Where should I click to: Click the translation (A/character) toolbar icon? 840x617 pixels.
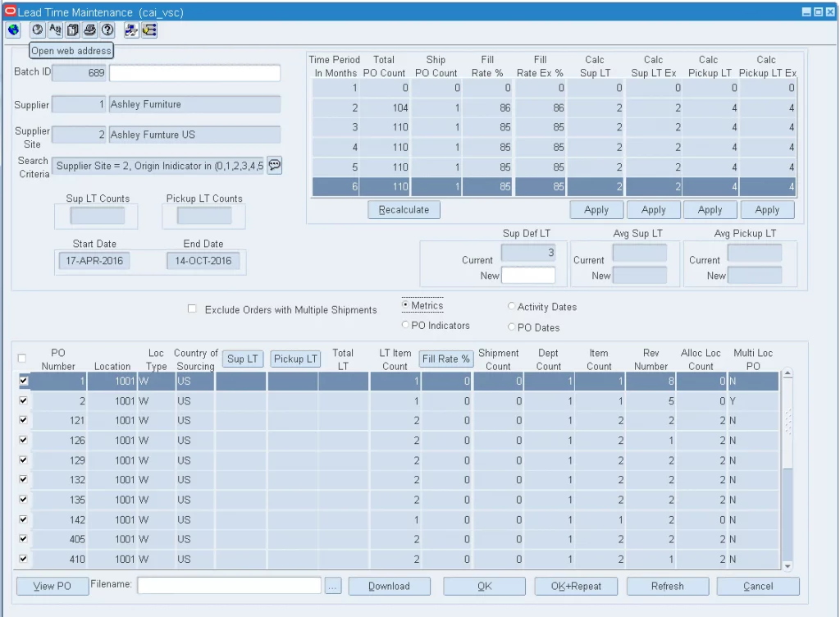(55, 30)
